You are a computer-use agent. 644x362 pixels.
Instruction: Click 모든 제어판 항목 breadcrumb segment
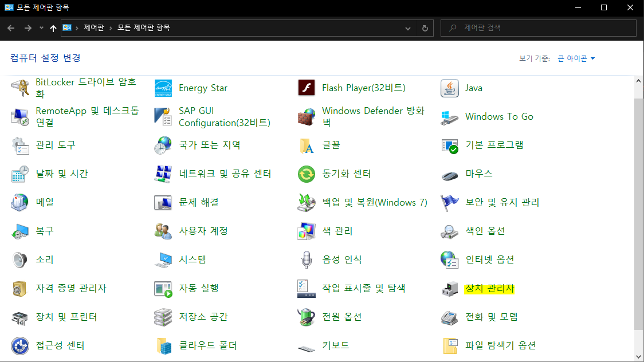click(144, 27)
